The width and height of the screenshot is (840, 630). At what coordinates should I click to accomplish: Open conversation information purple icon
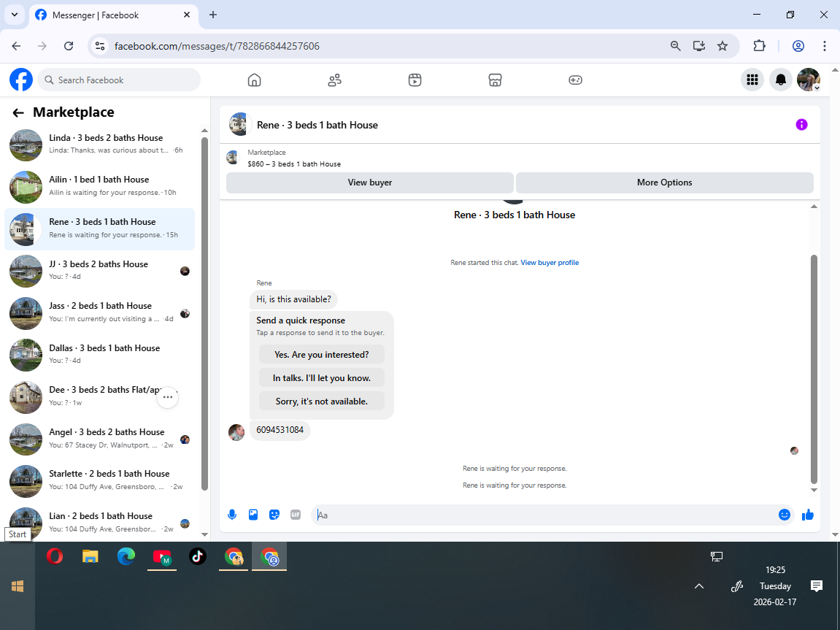click(x=801, y=125)
